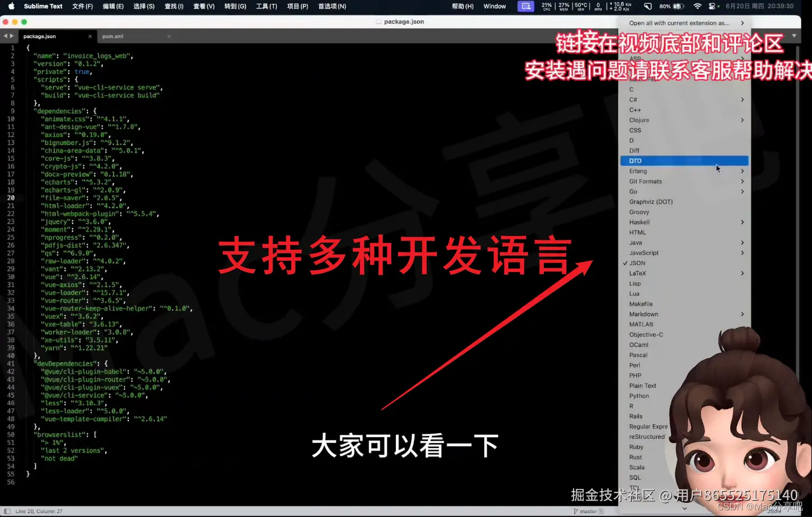Click the purple screen mirroring icon in menu bar
Viewport: 812px width, 517px height.
click(525, 6)
